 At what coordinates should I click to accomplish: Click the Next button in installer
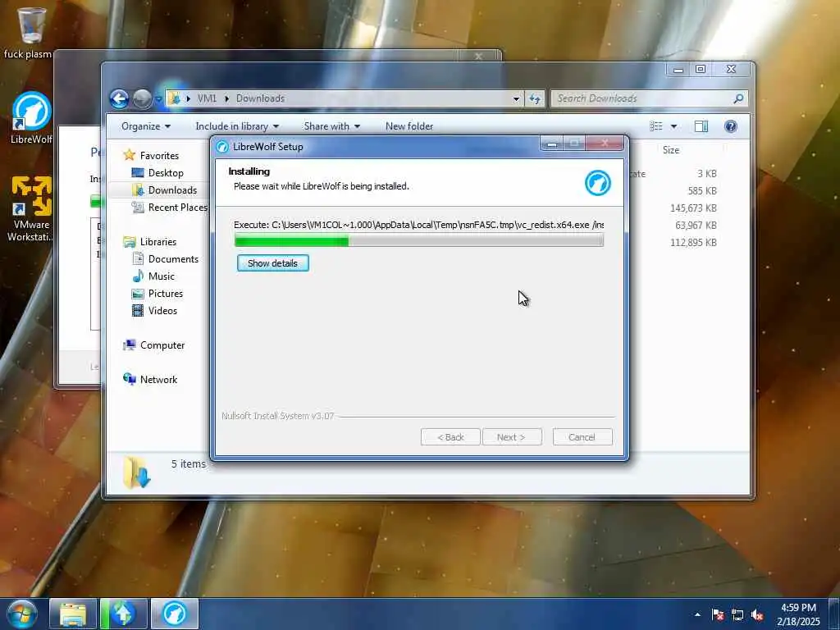(x=512, y=437)
